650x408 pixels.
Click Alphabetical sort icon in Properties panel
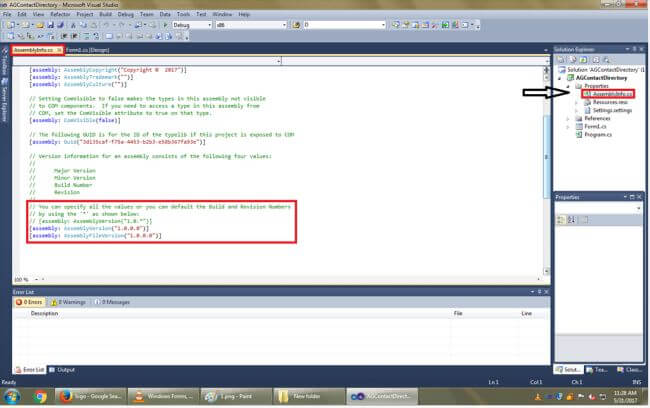click(x=571, y=220)
